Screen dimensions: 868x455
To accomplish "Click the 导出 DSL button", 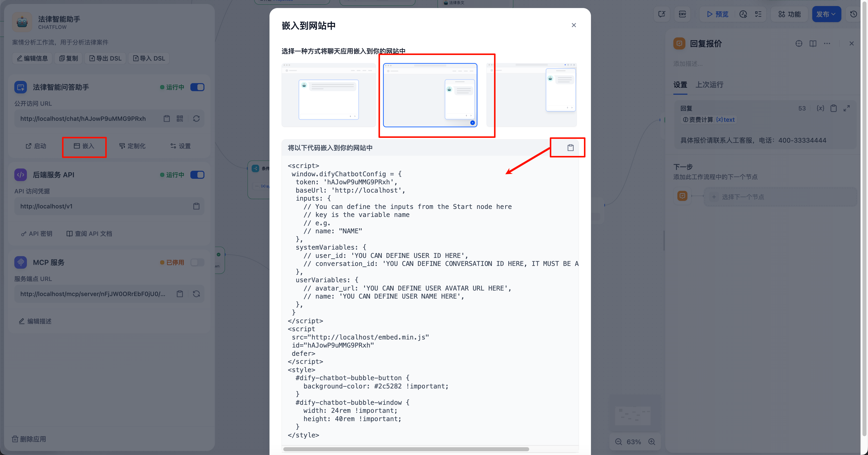I will (105, 58).
